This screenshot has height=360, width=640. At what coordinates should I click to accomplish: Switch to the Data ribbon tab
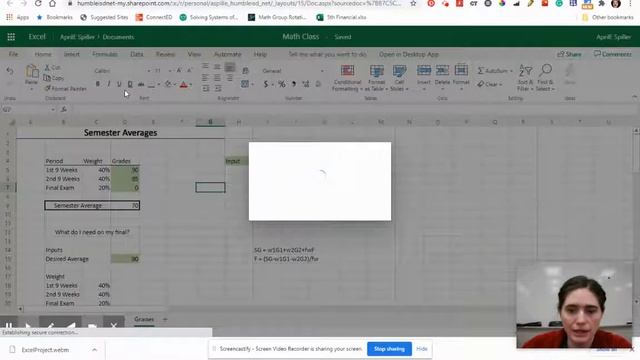[137, 54]
